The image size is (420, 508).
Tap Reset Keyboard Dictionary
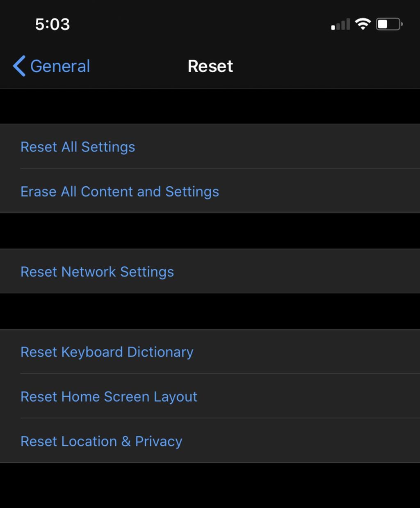tap(107, 352)
